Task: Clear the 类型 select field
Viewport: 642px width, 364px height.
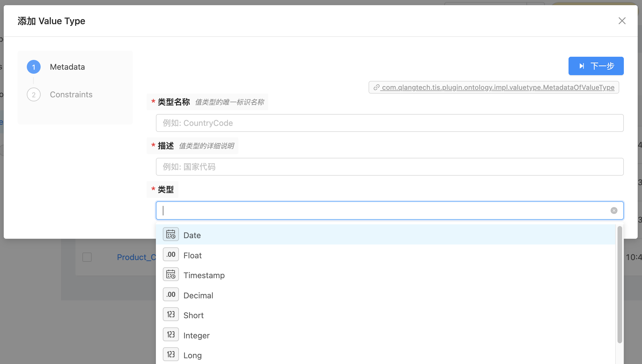Action: (614, 211)
